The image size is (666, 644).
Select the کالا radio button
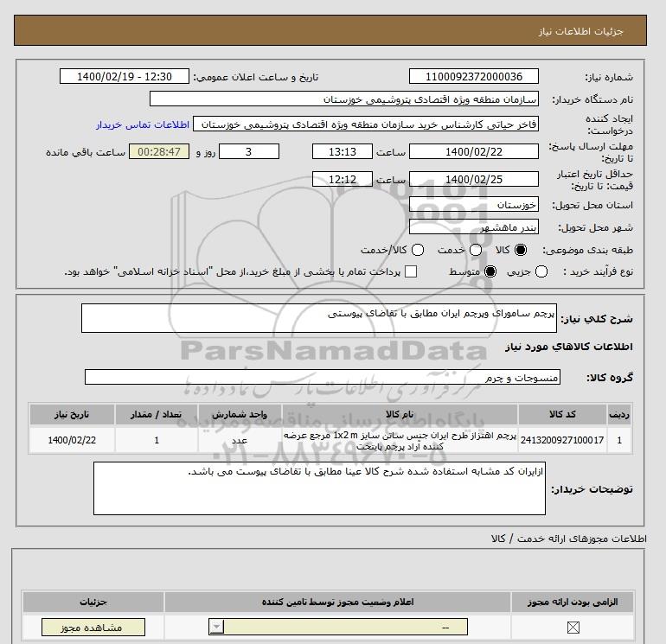point(520,250)
